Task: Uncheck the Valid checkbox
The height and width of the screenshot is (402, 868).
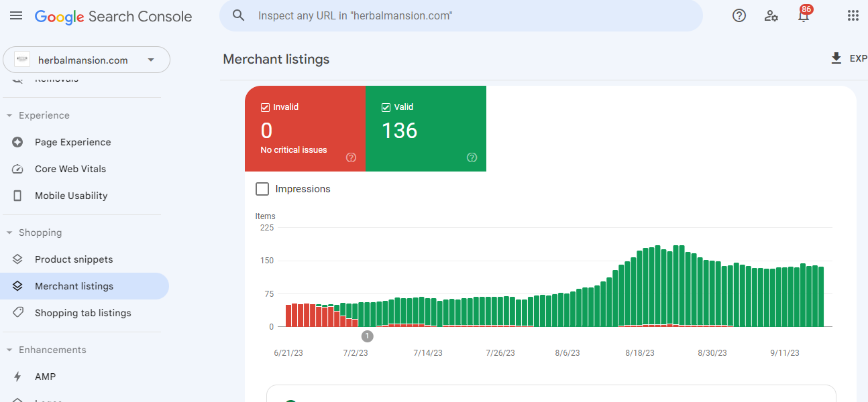Action: 386,107
